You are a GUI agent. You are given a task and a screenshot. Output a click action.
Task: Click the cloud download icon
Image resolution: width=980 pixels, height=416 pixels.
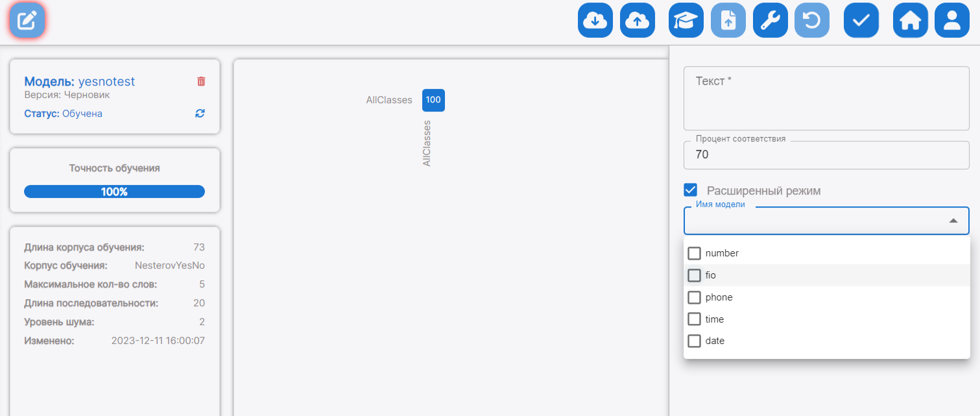coord(595,21)
